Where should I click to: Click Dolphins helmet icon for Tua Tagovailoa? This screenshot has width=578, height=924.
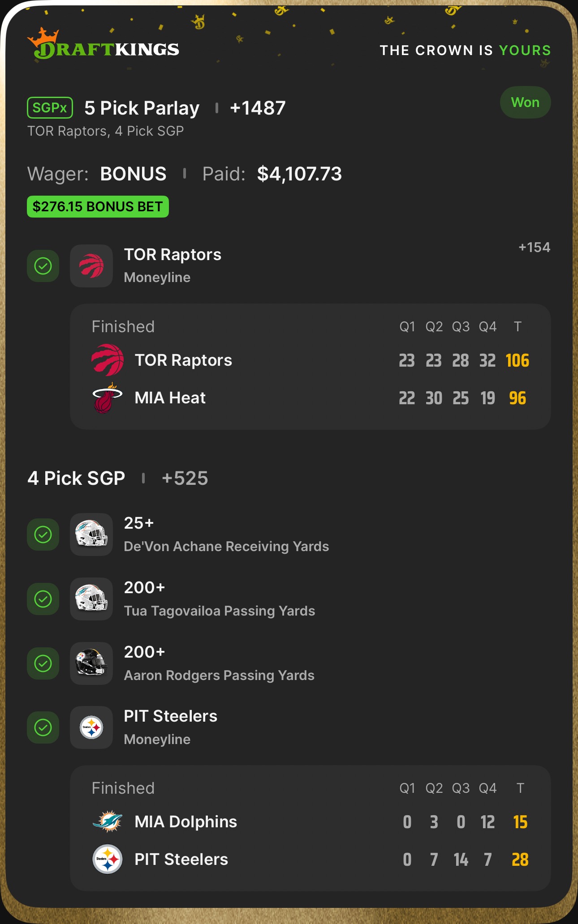coord(91,599)
